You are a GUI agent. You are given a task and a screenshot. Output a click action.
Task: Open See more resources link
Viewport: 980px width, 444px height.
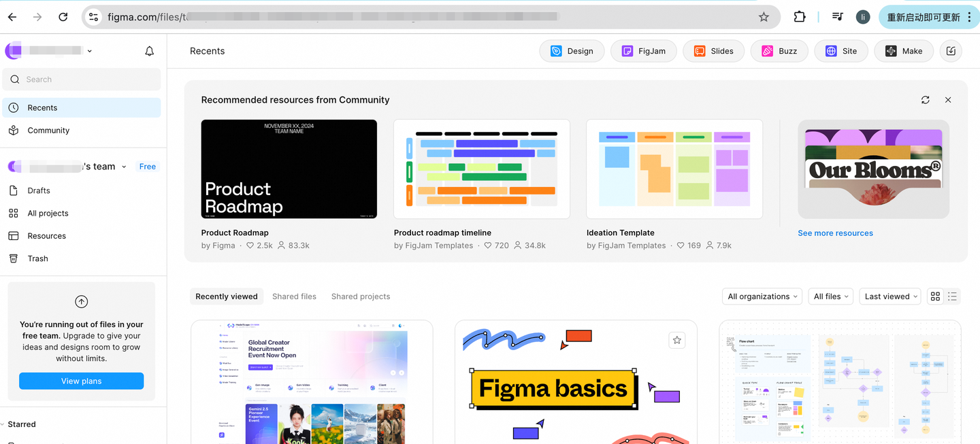pos(835,233)
